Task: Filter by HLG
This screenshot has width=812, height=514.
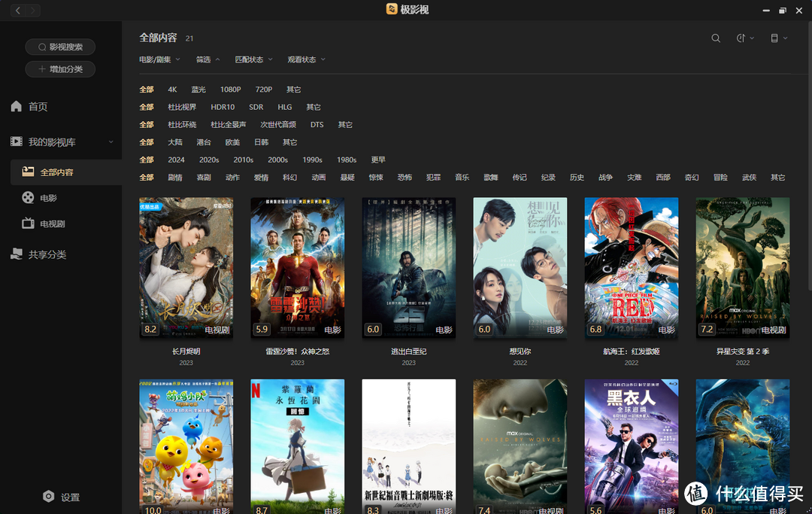Action: click(285, 108)
